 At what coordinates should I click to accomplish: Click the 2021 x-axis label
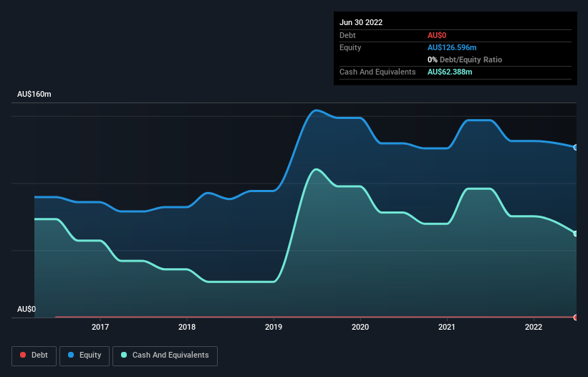pos(447,327)
